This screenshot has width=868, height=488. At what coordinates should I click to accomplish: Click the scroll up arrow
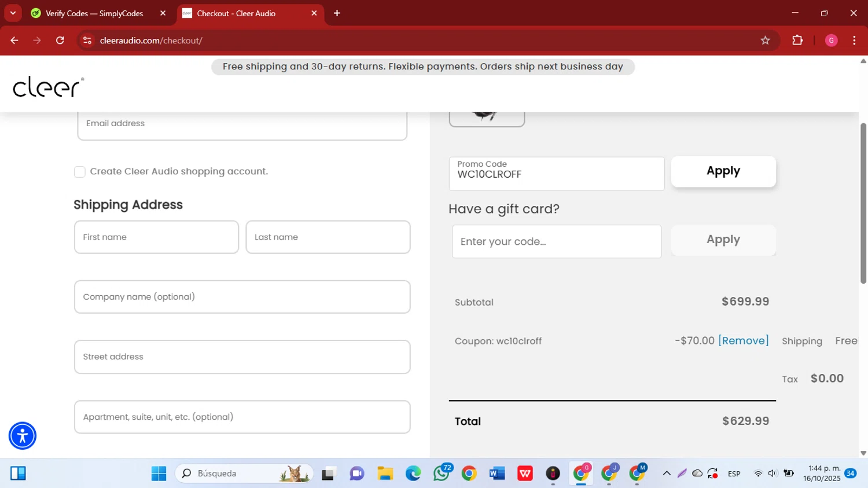[x=863, y=60]
